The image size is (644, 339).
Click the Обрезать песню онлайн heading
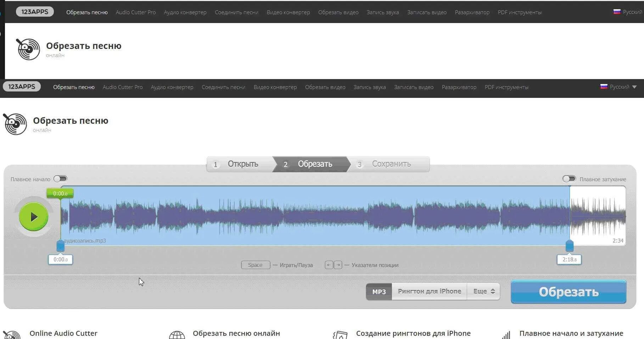tap(236, 333)
